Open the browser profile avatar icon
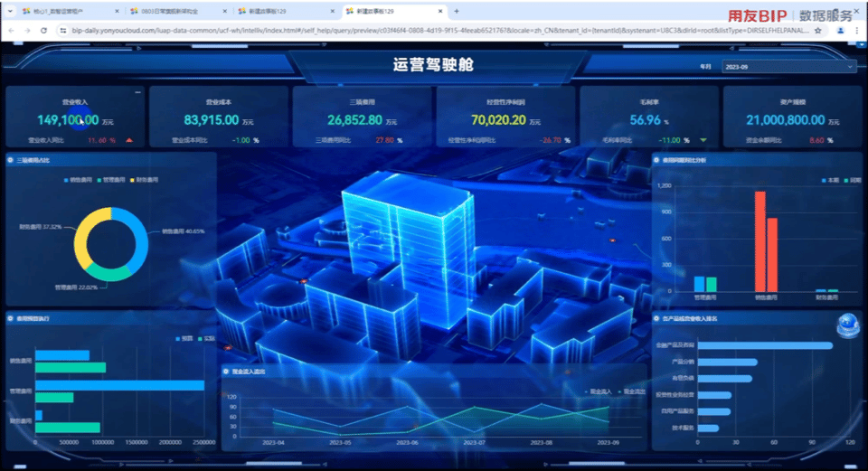Screen dimensions: 868x471 pos(840,31)
